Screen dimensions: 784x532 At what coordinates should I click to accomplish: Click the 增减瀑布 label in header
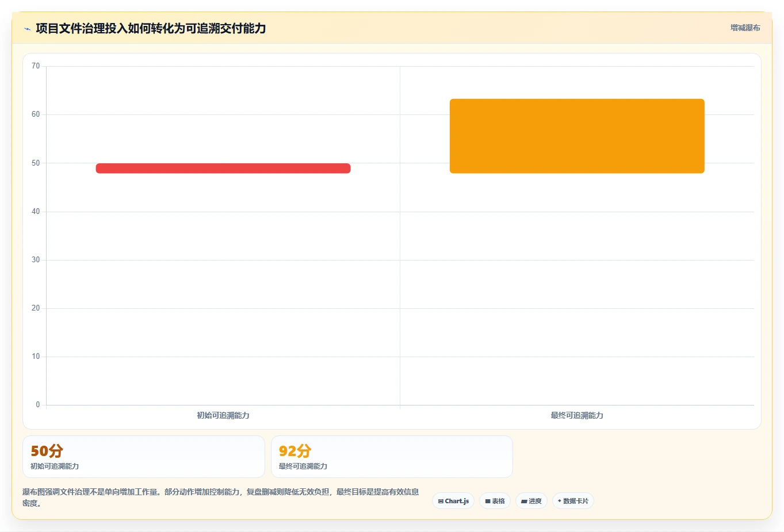(x=745, y=28)
